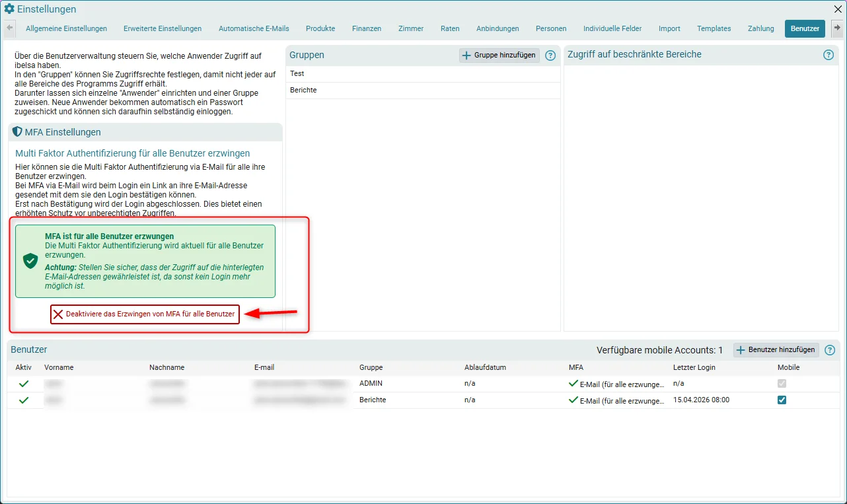Switch to Erweiterte Einstellungen tab

[163, 28]
